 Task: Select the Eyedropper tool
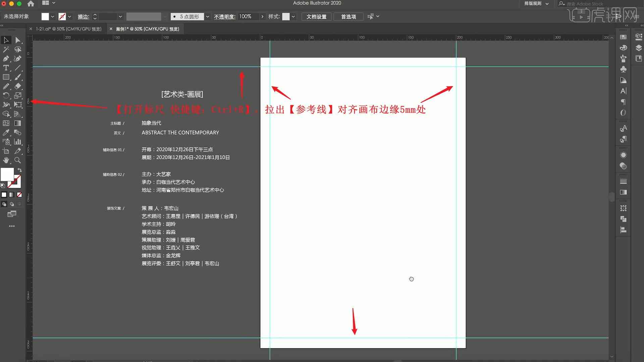pyautogui.click(x=6, y=132)
